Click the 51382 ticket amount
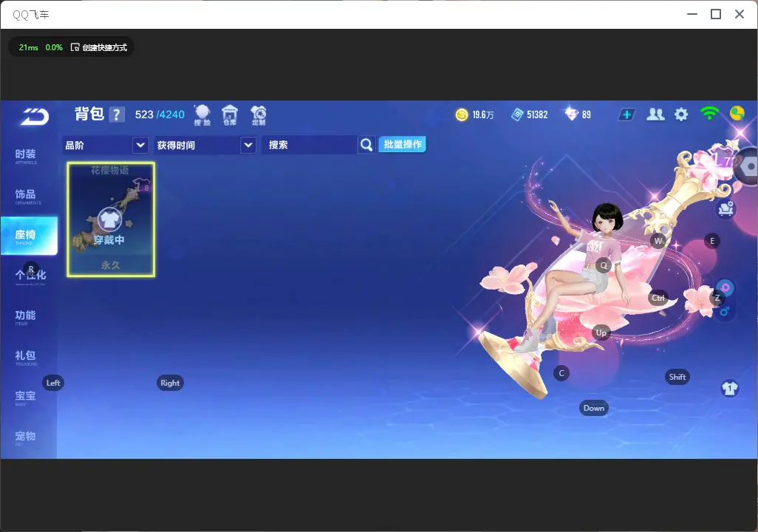 (537, 115)
